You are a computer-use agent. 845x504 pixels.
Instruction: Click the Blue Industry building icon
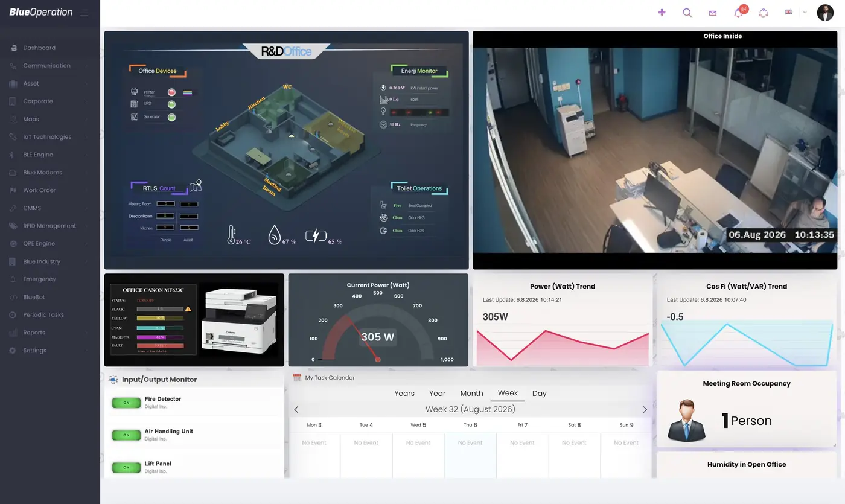(12, 261)
